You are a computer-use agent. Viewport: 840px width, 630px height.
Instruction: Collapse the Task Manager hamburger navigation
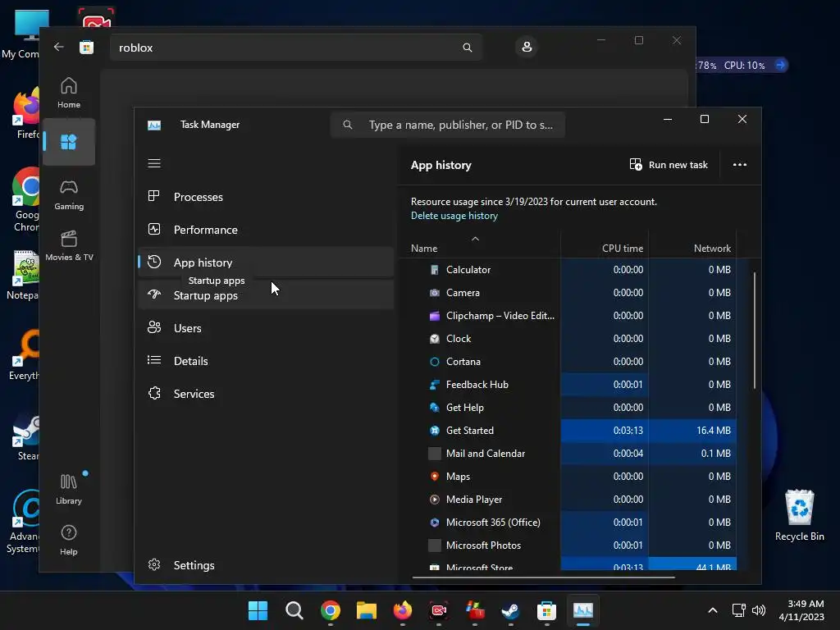[154, 163]
